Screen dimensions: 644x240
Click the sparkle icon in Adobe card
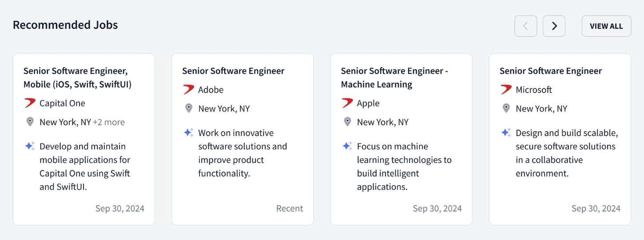tap(189, 132)
